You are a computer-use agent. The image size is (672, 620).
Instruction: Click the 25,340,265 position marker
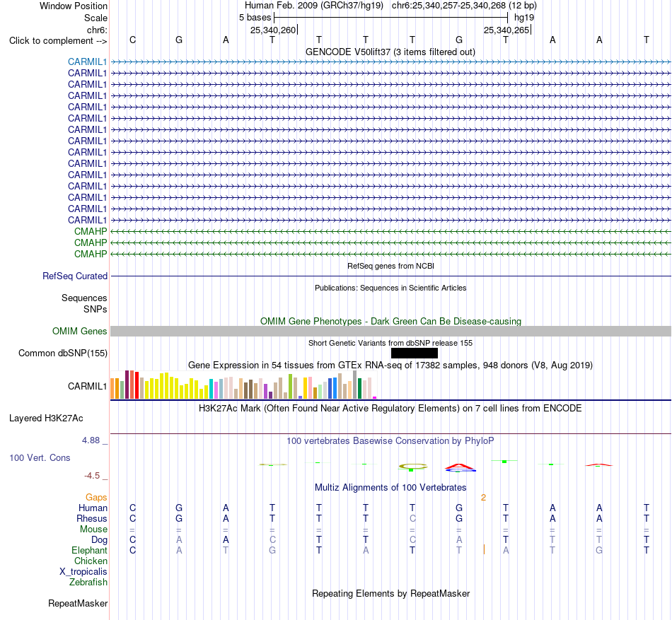pyautogui.click(x=506, y=30)
